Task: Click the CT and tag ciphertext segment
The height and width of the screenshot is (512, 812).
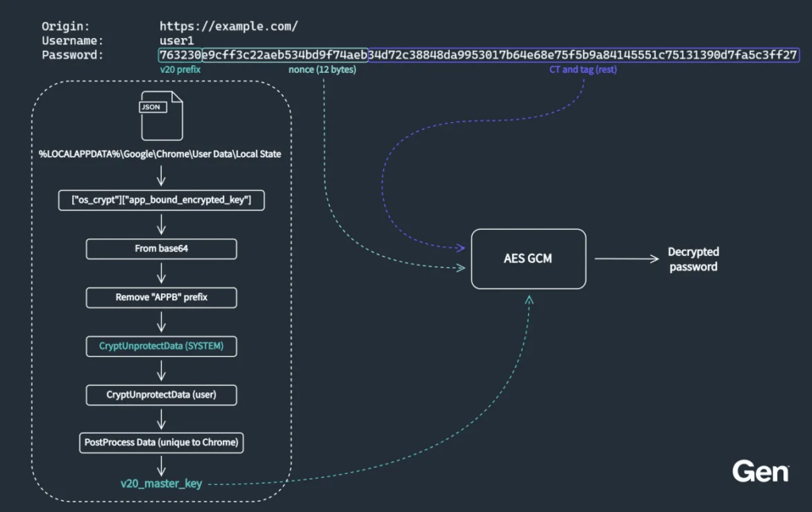Action: tap(583, 55)
